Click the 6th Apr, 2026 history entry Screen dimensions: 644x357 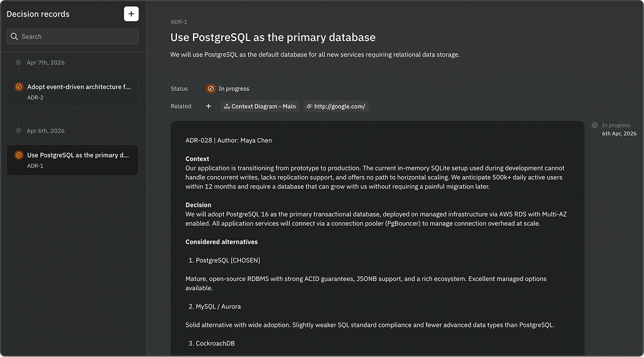(x=619, y=134)
